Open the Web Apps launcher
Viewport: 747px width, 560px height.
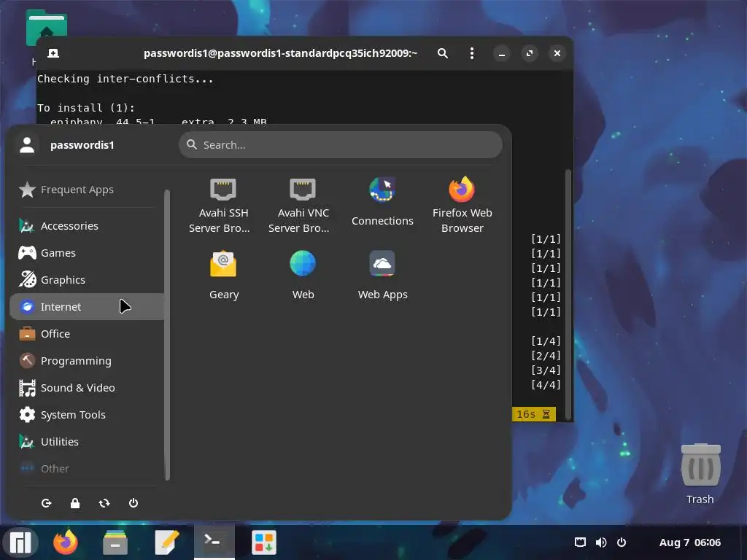(x=382, y=276)
